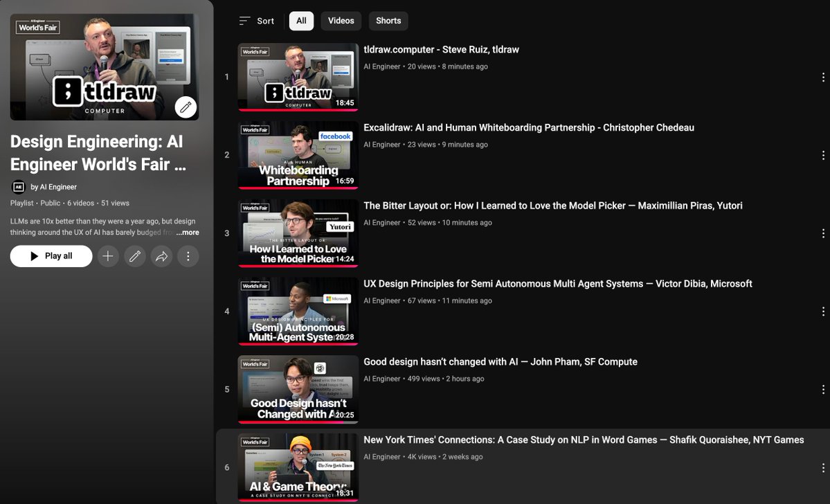Screen dimensions: 830x504
Task: Open action menu for Good design video
Action: coord(823,390)
